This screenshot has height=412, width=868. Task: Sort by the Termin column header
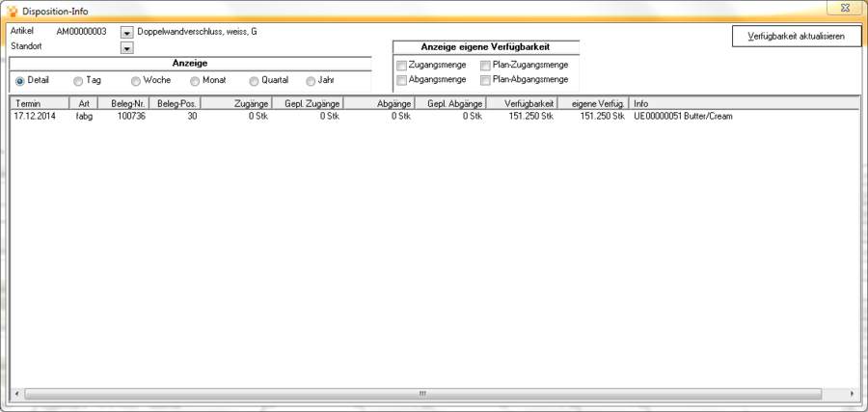(40, 103)
